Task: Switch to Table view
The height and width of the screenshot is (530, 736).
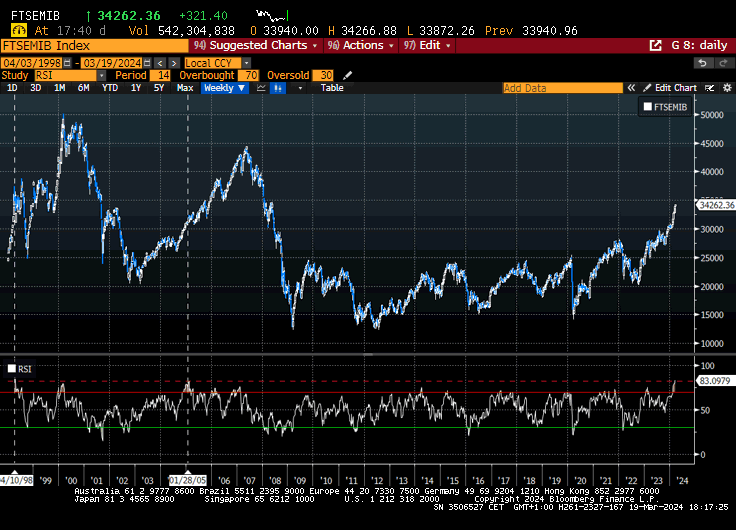Action: pos(332,88)
